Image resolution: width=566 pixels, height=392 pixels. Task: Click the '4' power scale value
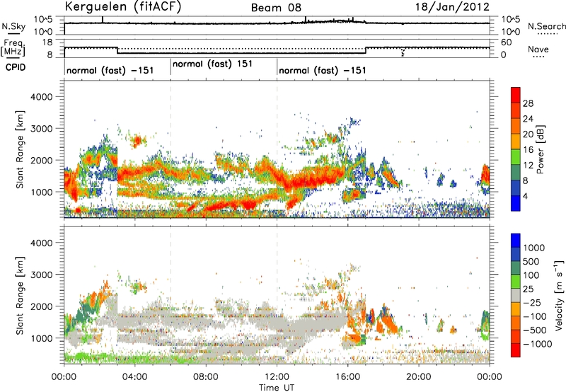click(525, 197)
